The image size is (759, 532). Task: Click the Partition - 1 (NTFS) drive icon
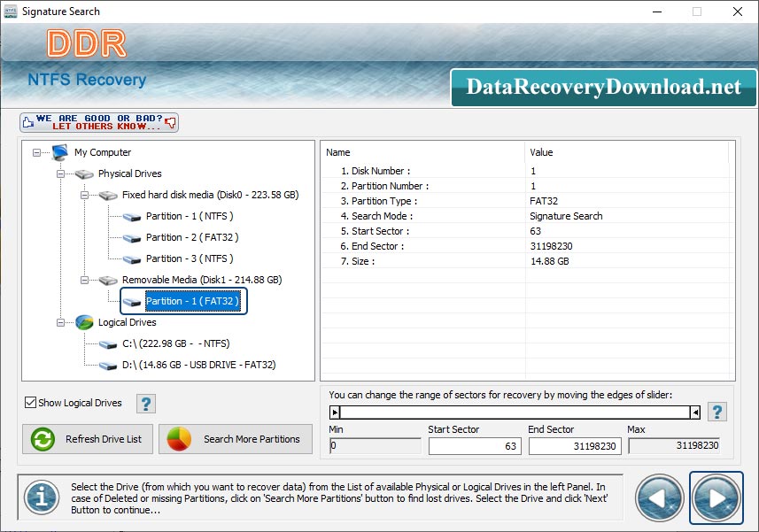click(132, 217)
